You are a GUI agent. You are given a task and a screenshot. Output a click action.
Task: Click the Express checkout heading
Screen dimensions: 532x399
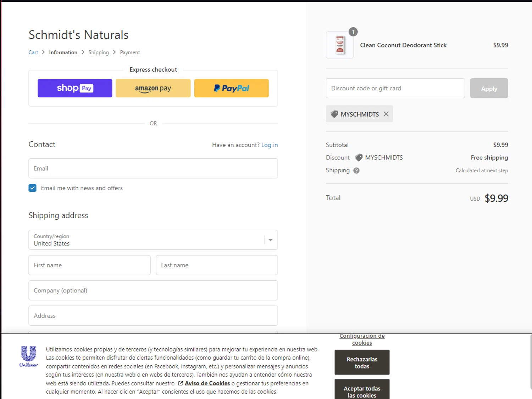[x=153, y=70]
